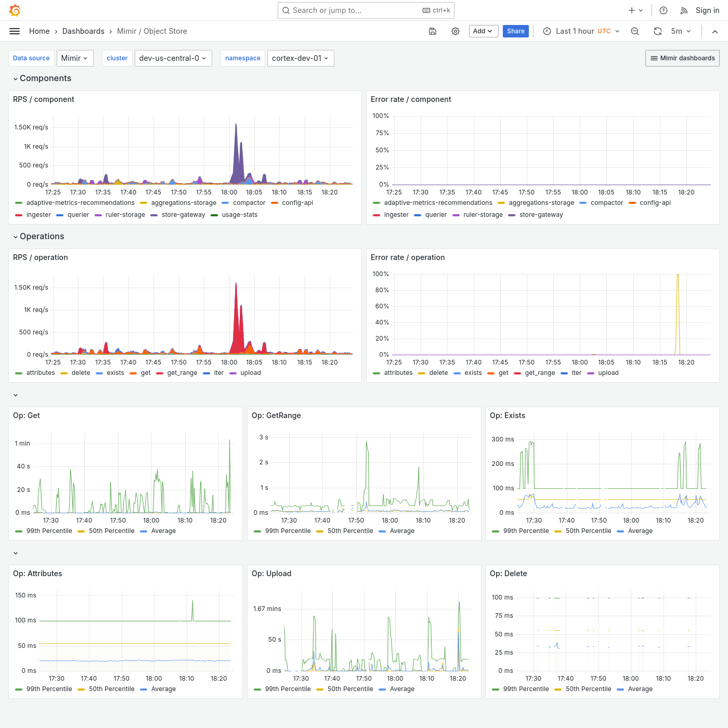
Task: Change the color of the attributes series
Action: pos(18,373)
